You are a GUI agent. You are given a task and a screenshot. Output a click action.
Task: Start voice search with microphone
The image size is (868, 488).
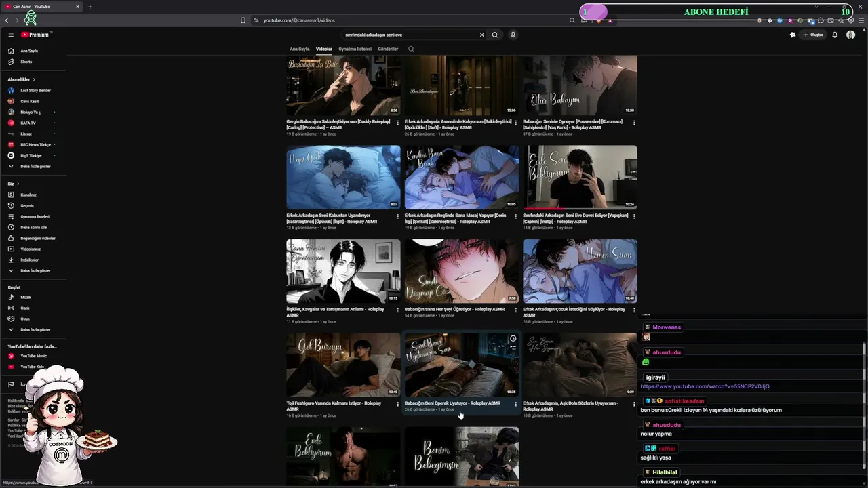(513, 35)
